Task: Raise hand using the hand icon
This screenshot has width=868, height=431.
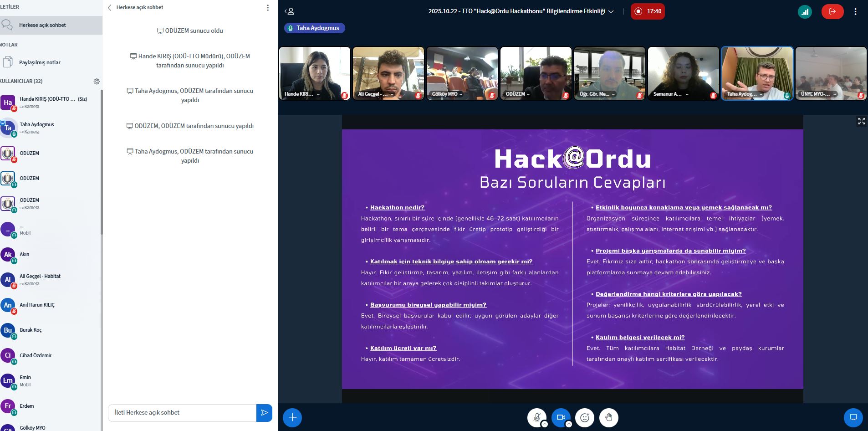Action: tap(609, 417)
